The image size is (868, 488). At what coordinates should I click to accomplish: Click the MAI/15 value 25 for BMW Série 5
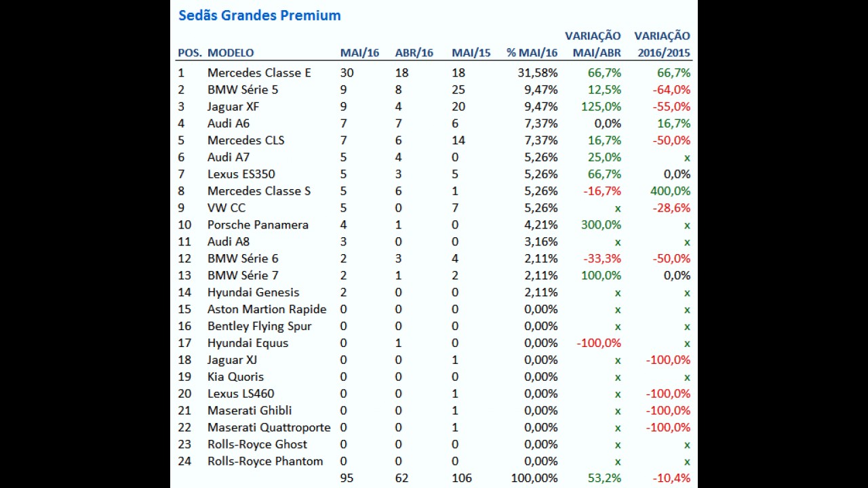(x=458, y=89)
